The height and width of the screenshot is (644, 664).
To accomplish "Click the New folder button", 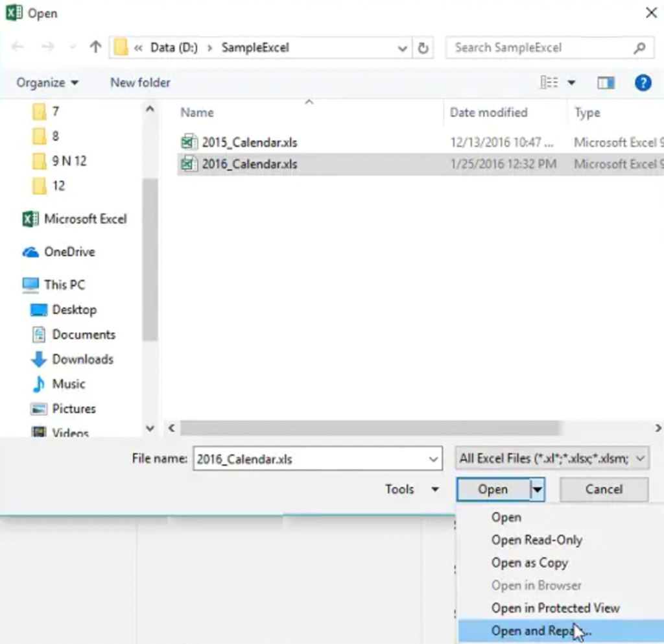I will pos(139,82).
